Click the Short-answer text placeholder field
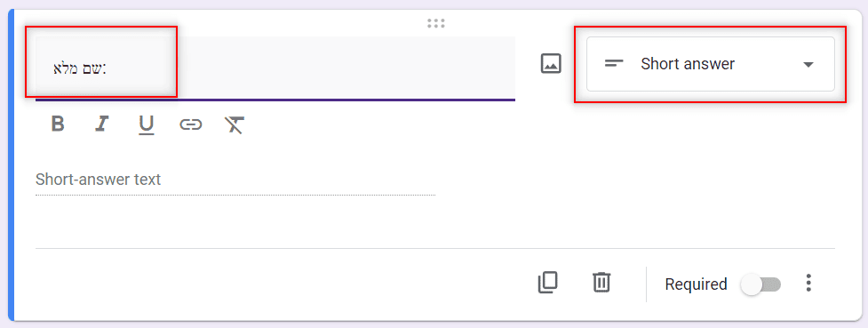Viewport: 868px width, 328px height. (235, 180)
